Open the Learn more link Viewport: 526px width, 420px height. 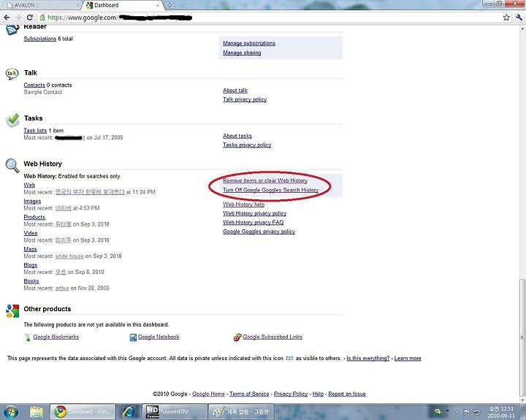[408, 358]
